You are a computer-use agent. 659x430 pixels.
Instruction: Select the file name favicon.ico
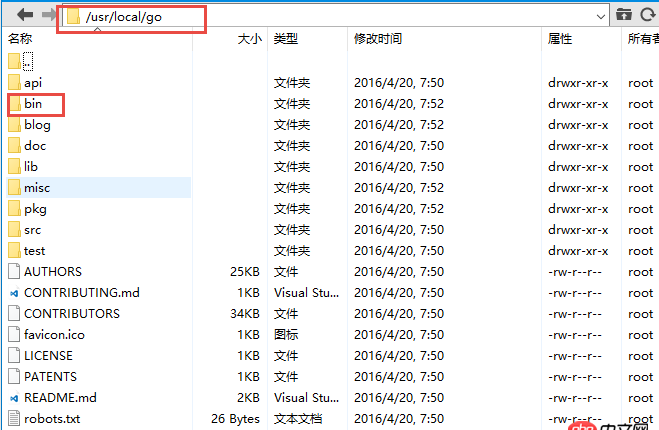point(54,335)
